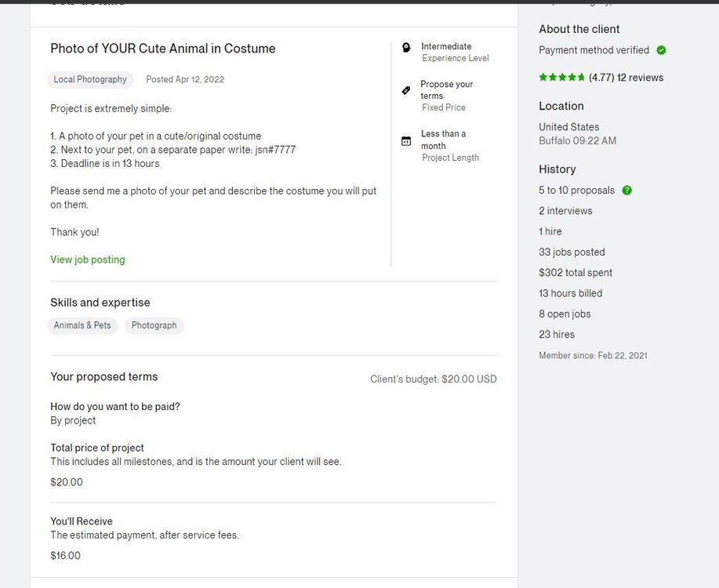Click the $20.00 total project price
This screenshot has width=719, height=588.
click(67, 482)
